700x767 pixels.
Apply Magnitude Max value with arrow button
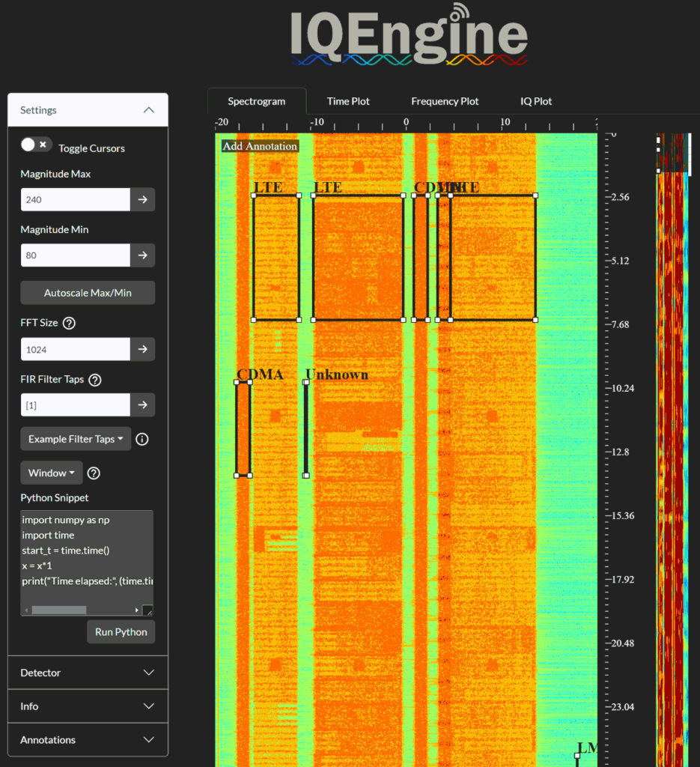pyautogui.click(x=142, y=199)
